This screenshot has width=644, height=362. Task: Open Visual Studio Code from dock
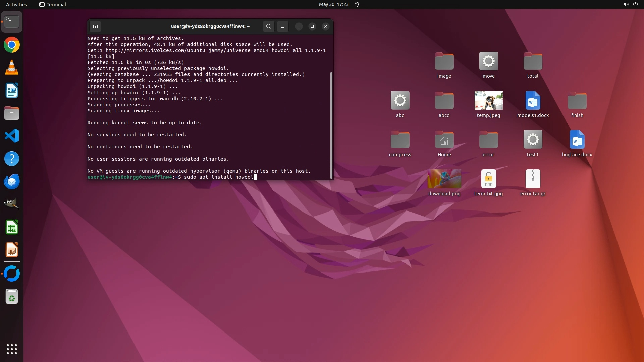click(12, 136)
